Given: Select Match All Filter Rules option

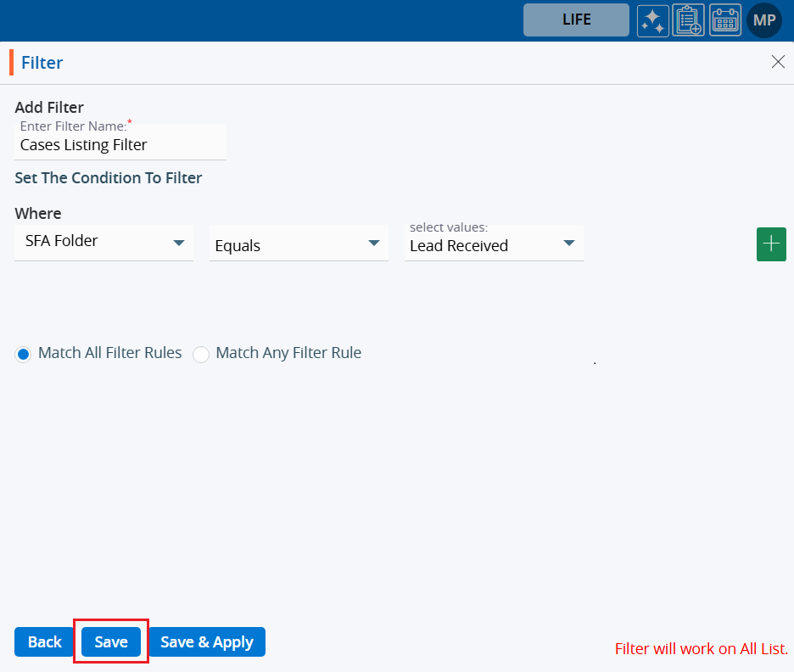Looking at the screenshot, I should (x=24, y=354).
